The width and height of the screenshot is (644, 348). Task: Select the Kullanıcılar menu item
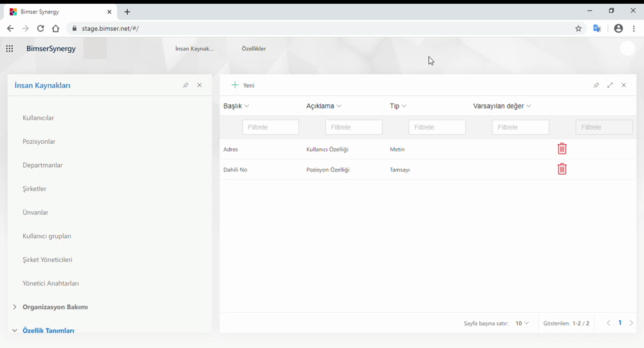(x=39, y=118)
